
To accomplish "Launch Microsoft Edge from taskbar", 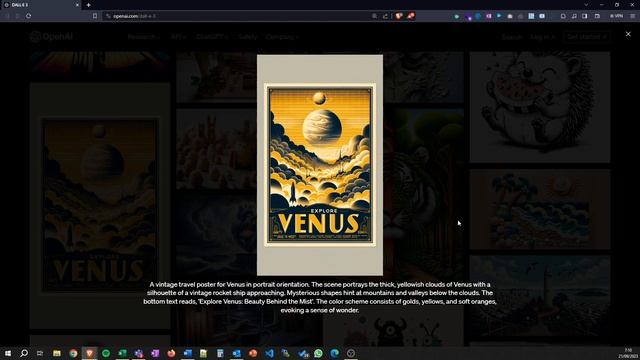I will coord(335,353).
